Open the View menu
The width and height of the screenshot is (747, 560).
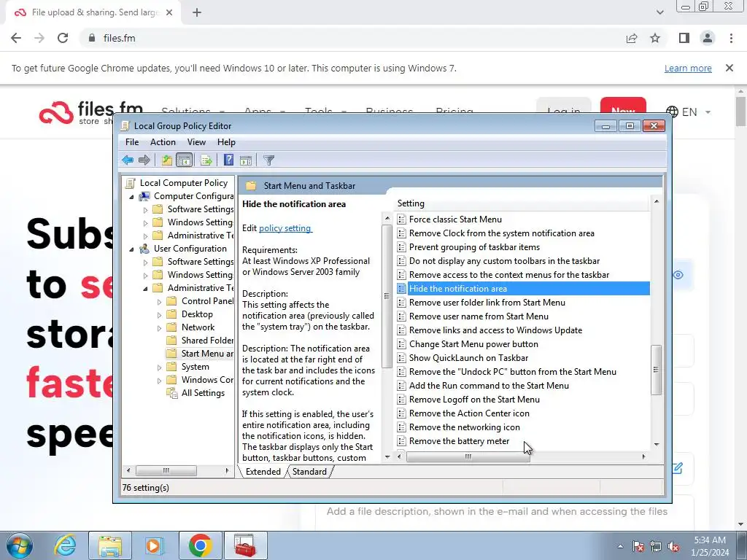point(196,142)
